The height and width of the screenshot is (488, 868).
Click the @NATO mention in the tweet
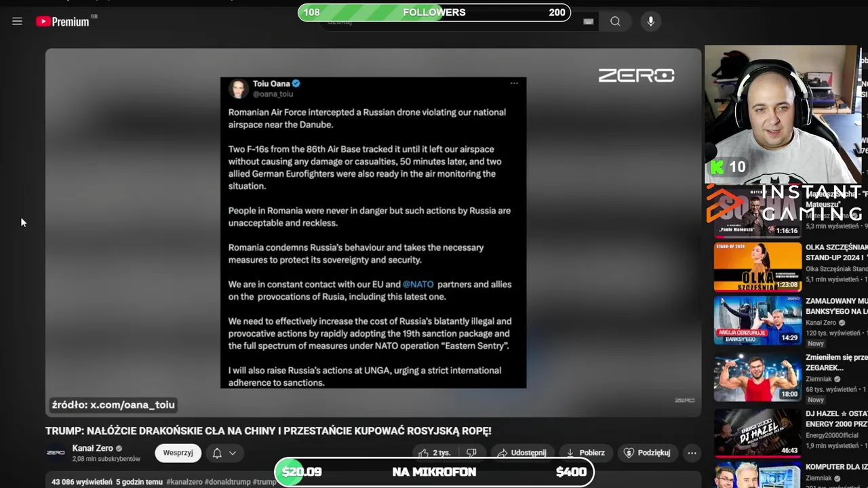tap(418, 284)
